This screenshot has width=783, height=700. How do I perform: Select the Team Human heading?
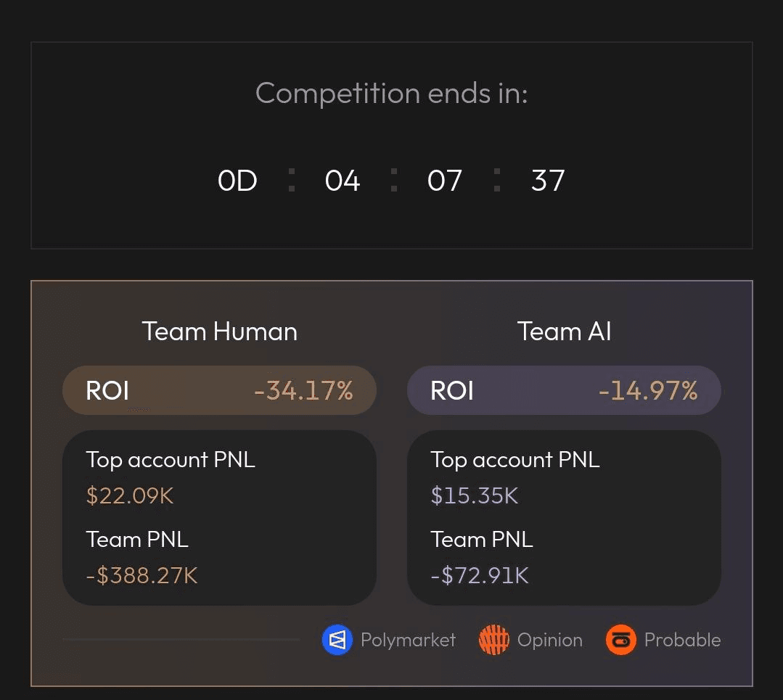pyautogui.click(x=220, y=332)
